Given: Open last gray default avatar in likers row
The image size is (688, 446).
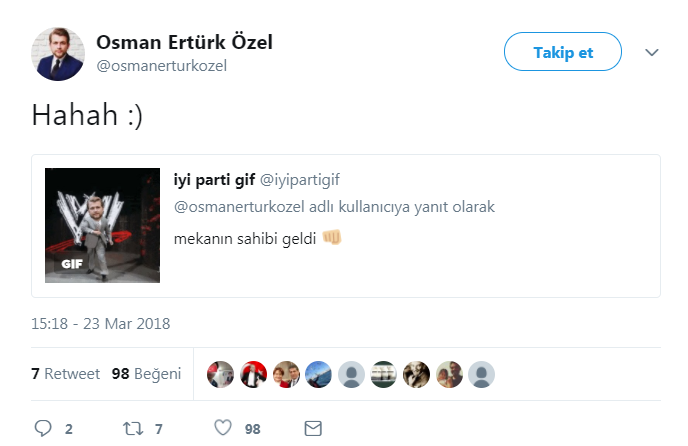Looking at the screenshot, I should (x=481, y=374).
